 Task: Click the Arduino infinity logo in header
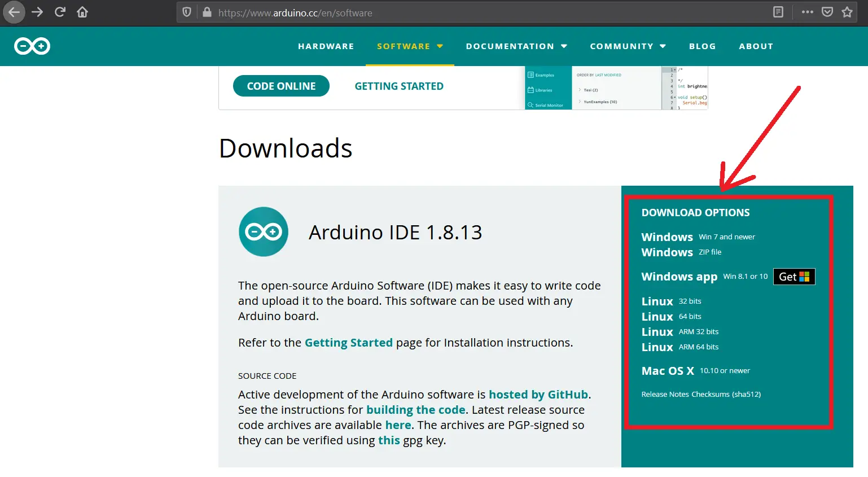point(32,46)
